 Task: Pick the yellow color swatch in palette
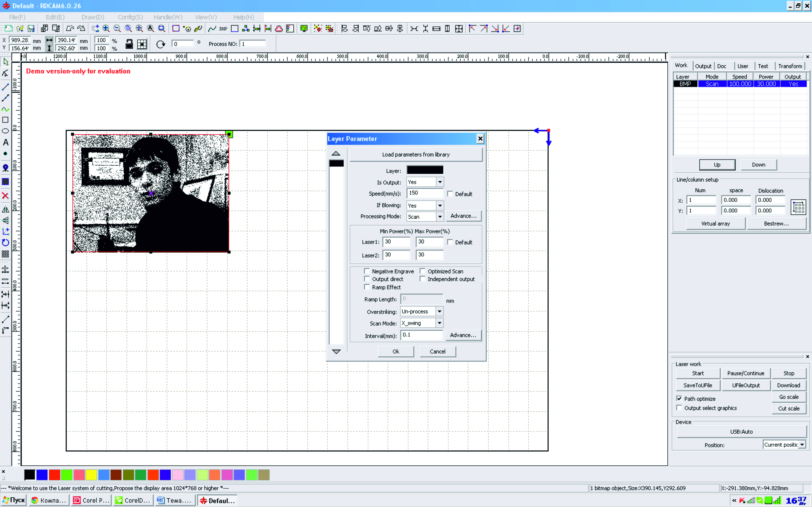91,475
